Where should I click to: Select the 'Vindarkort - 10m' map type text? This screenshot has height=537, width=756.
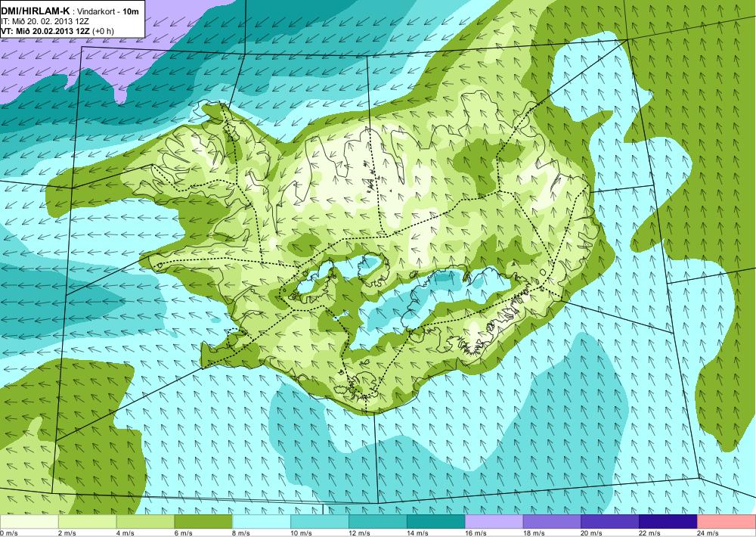click(108, 11)
